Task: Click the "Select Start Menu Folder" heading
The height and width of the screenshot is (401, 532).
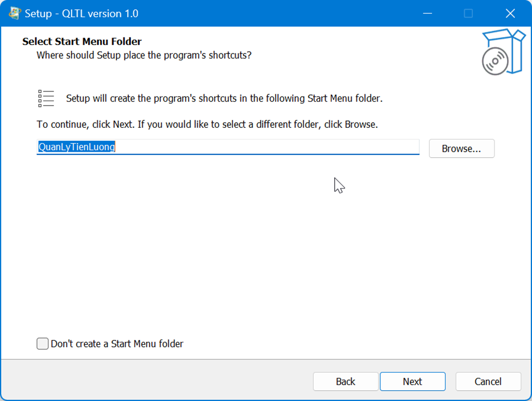Action: click(82, 41)
